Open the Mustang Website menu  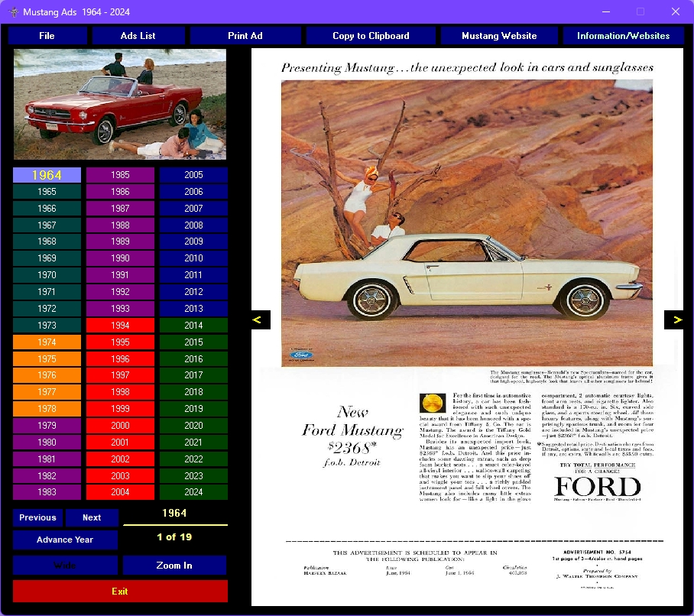(x=499, y=36)
